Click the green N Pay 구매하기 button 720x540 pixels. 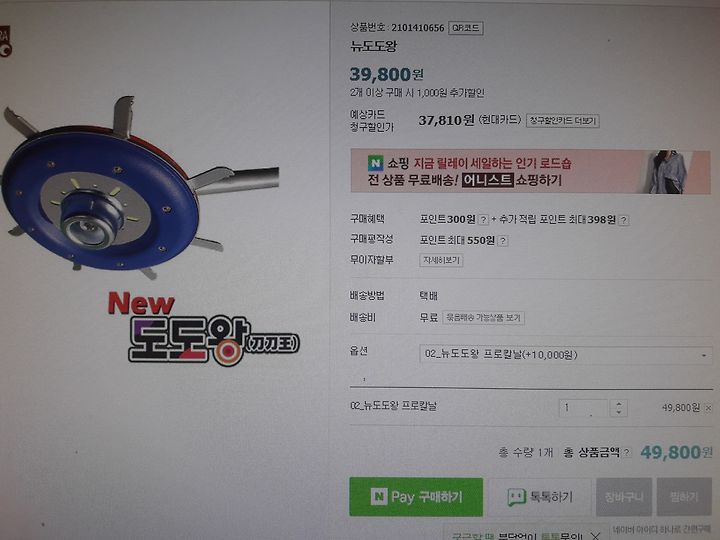pyautogui.click(x=416, y=497)
